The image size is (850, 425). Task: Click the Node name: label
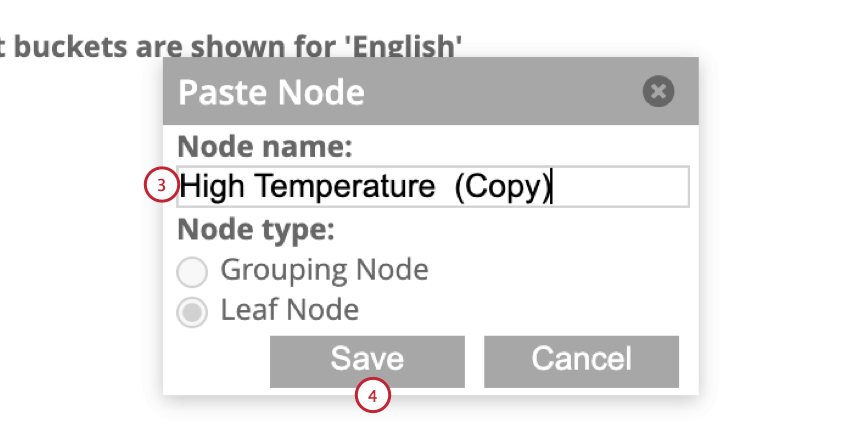[x=265, y=148]
